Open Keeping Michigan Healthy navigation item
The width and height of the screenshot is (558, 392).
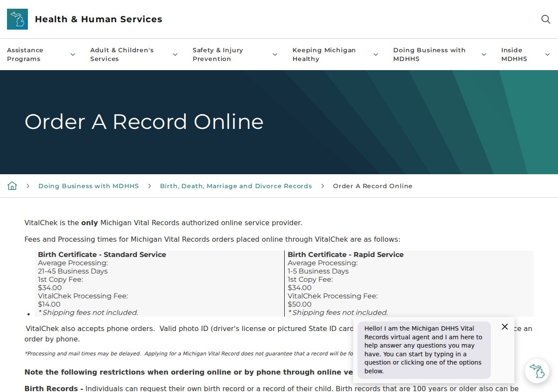[324, 54]
